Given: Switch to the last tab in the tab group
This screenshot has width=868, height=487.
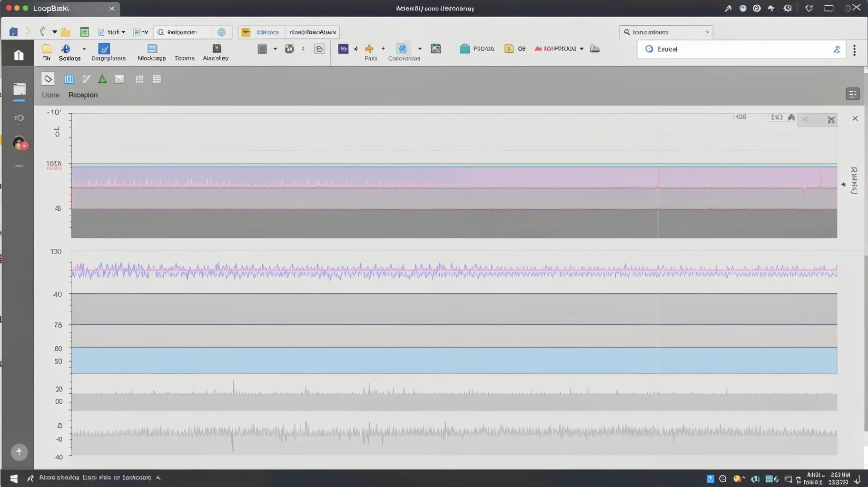Looking at the screenshot, I should click(x=313, y=32).
